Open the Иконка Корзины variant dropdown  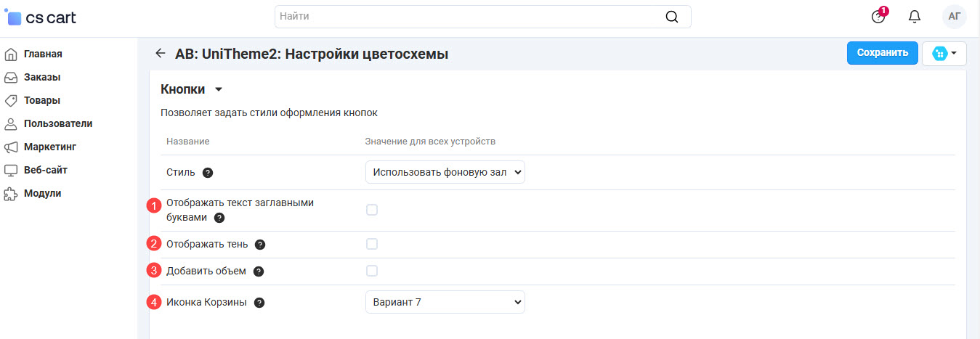445,302
